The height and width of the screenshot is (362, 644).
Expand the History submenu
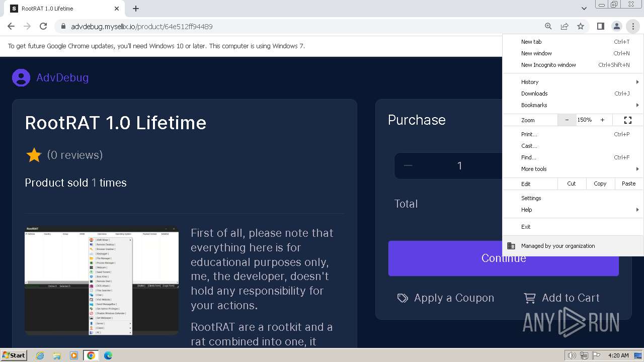[x=573, y=82]
